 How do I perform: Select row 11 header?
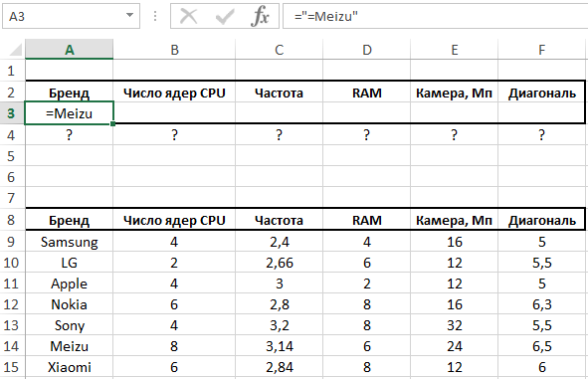(x=11, y=284)
